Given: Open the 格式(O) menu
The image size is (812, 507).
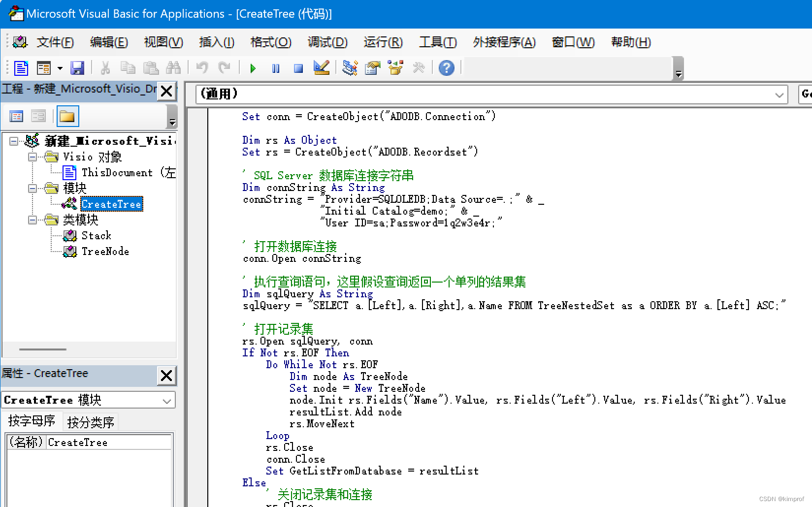Looking at the screenshot, I should click(x=271, y=42).
